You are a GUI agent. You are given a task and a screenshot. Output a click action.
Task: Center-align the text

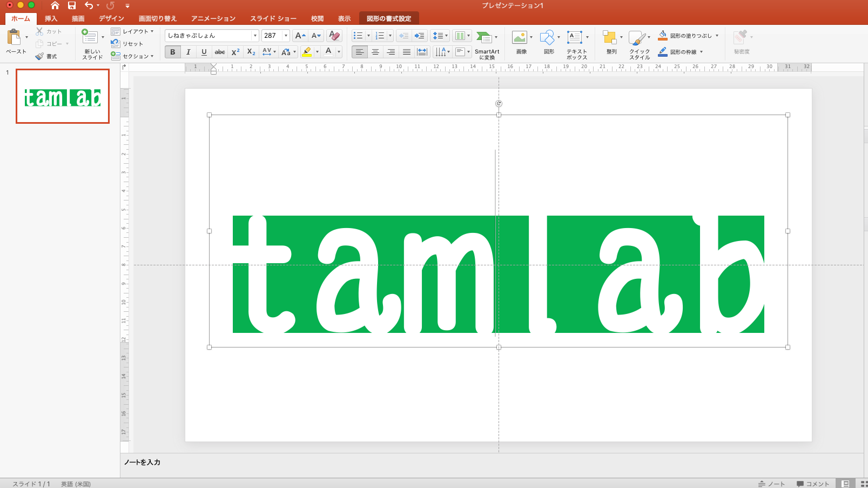375,52
